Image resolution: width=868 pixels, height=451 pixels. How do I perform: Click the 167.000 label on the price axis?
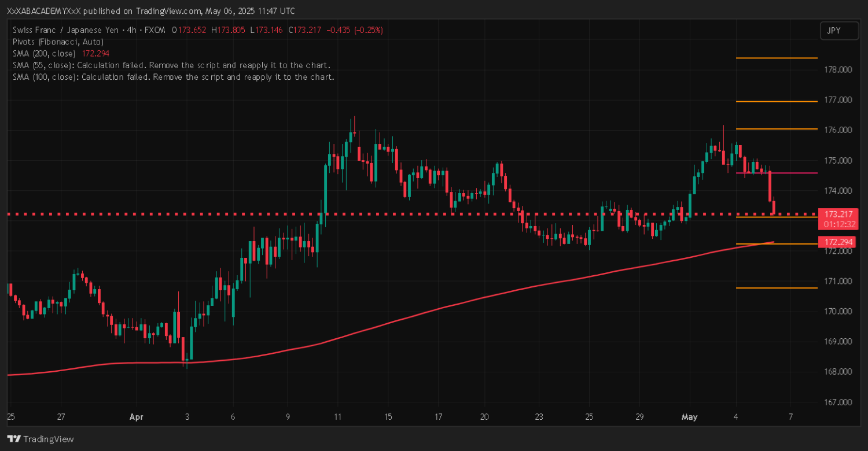[837, 402]
